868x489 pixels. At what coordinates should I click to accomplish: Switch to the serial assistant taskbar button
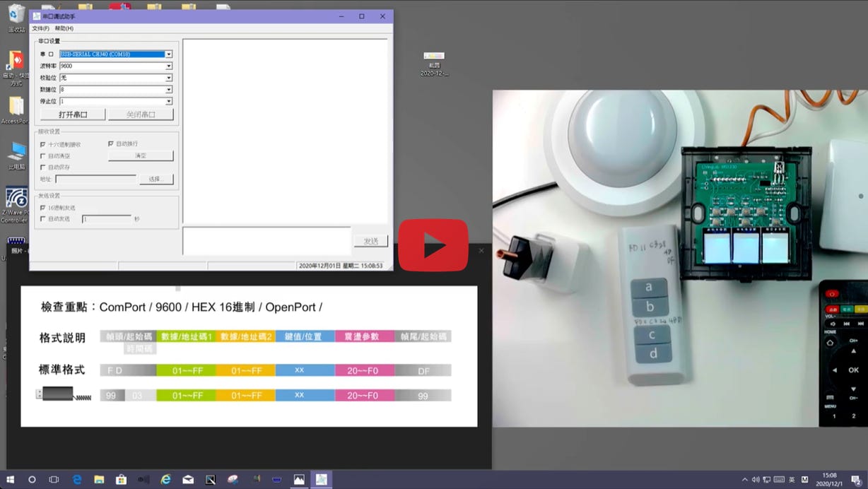(x=322, y=479)
